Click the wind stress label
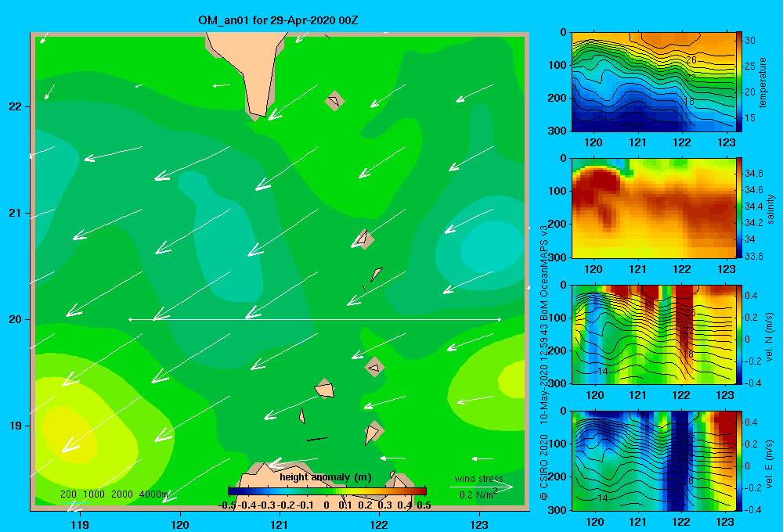The image size is (783, 532). point(479,479)
